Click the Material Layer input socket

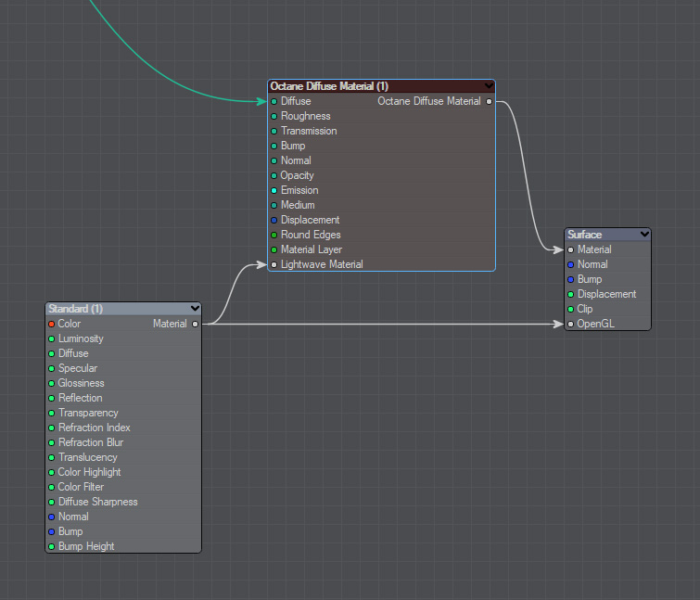pyautogui.click(x=274, y=250)
